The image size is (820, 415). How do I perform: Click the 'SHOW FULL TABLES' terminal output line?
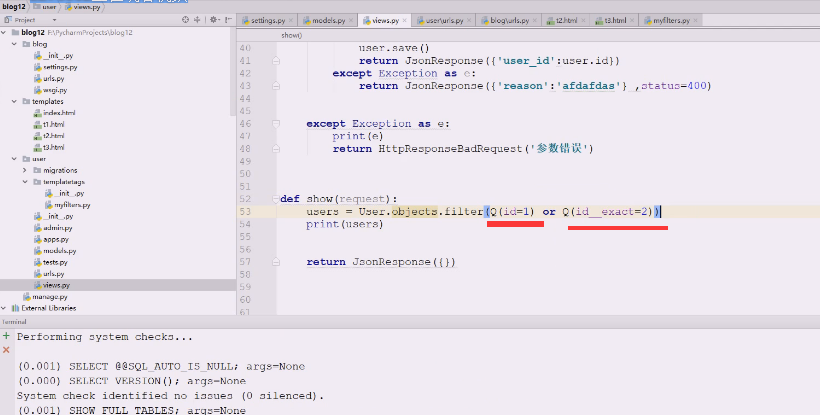pos(132,410)
